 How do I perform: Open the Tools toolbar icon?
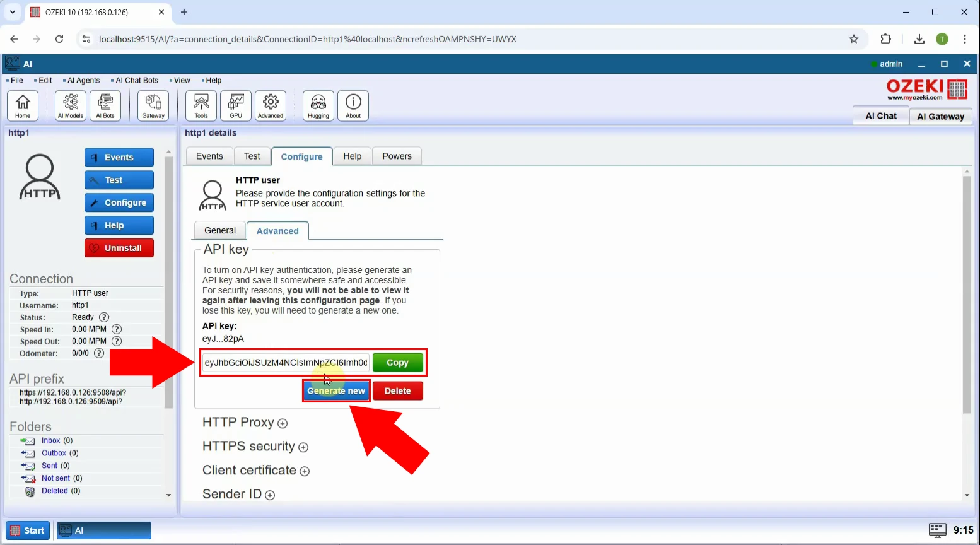coord(201,105)
